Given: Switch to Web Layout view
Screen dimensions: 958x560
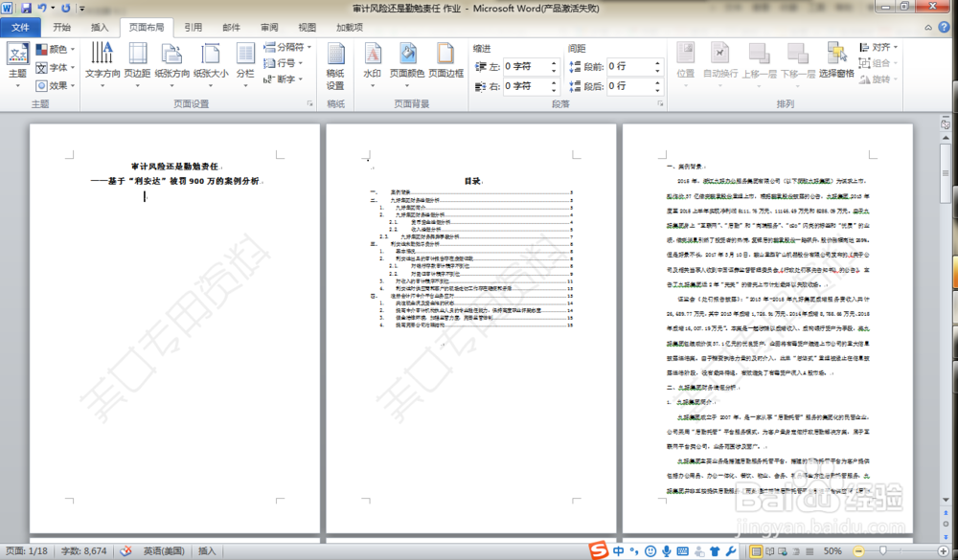Looking at the screenshot, I should coord(783,550).
